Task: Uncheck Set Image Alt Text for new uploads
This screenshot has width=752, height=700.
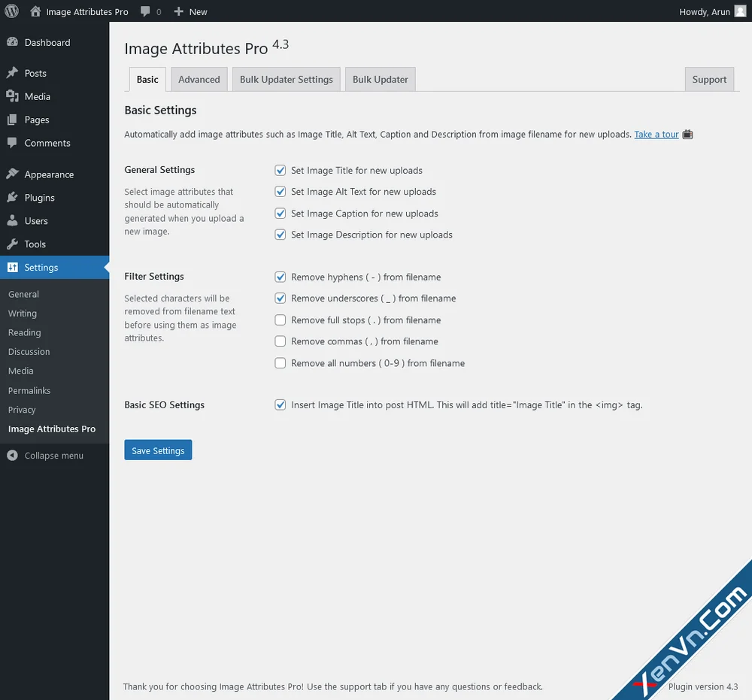Action: click(280, 192)
